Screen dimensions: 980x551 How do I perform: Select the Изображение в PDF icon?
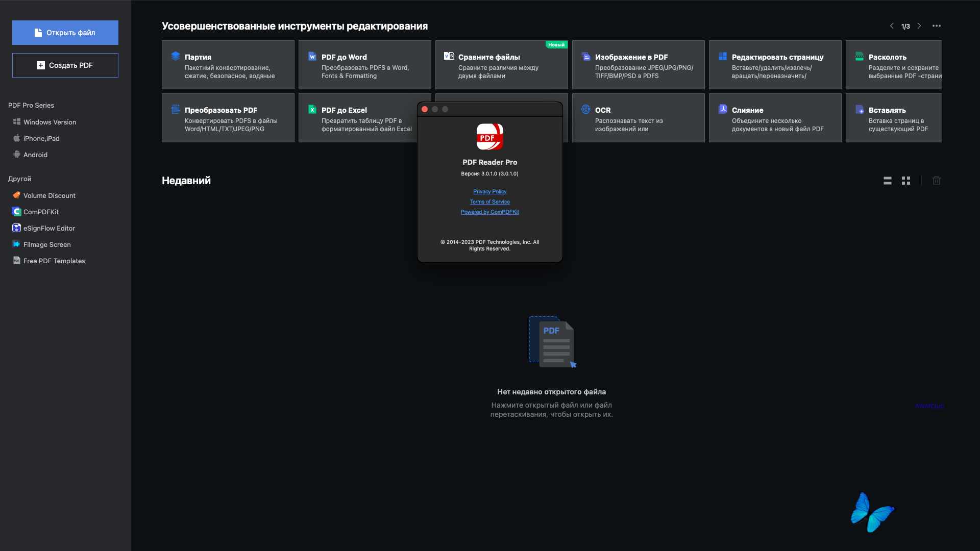586,56
